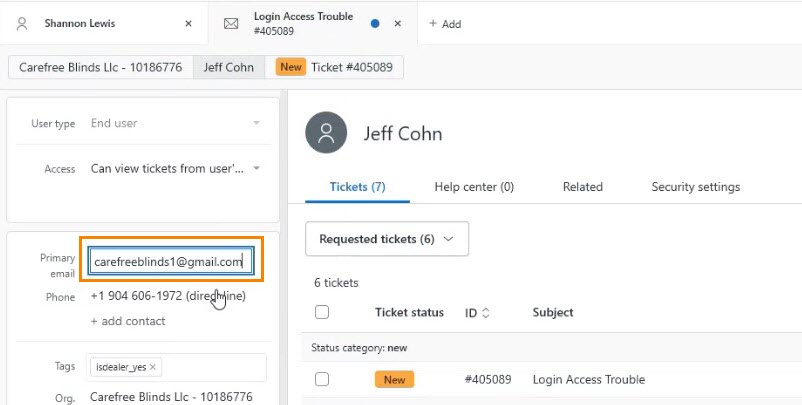Screen dimensions: 802x405
Task: Check the box for ticket #405089
Action: coord(322,380)
